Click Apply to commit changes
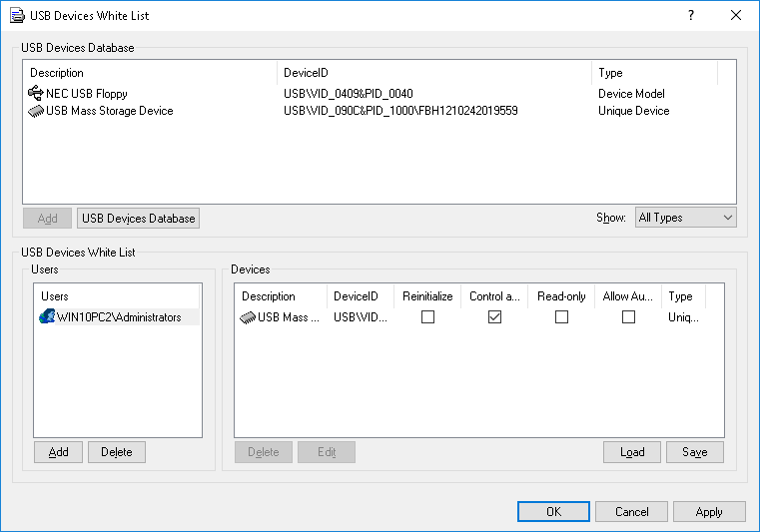The width and height of the screenshot is (760, 532). [x=709, y=512]
